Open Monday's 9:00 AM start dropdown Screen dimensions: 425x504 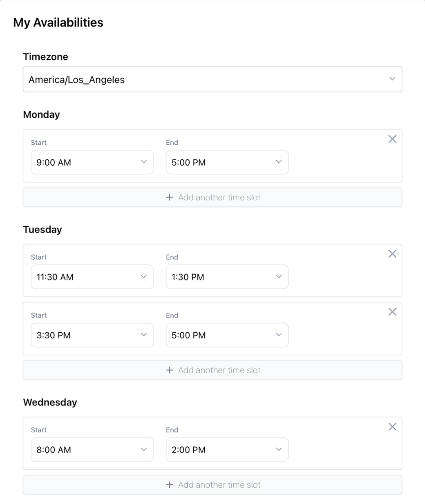click(92, 162)
